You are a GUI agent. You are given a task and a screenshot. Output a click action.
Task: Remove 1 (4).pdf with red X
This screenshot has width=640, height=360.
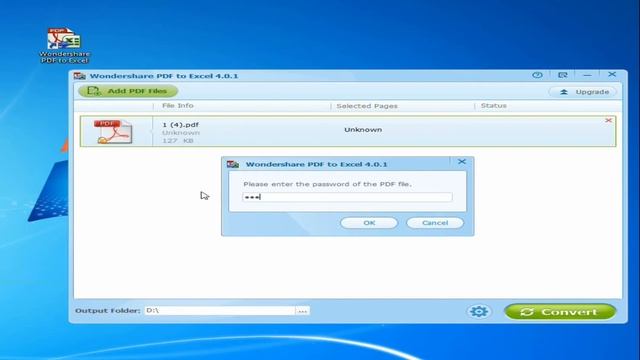click(608, 120)
